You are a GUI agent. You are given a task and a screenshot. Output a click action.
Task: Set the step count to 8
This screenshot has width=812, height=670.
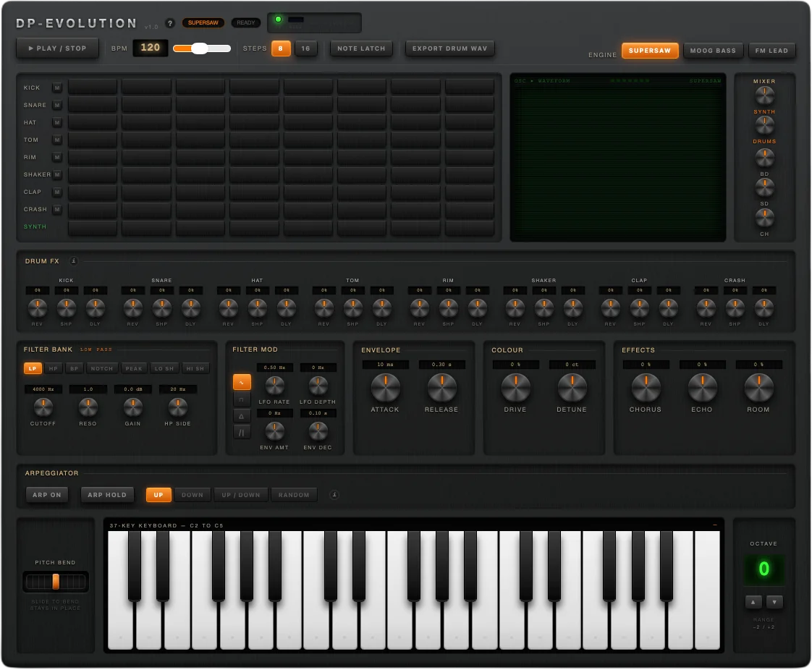[x=281, y=48]
